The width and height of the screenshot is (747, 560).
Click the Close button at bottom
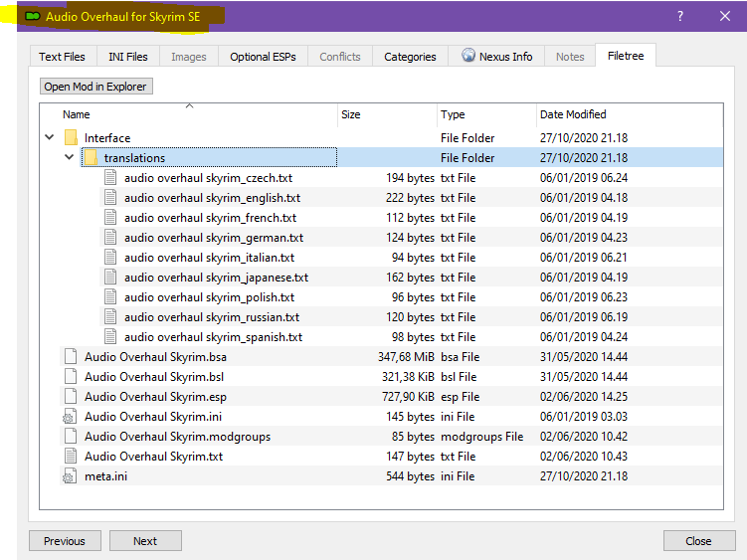click(x=699, y=541)
